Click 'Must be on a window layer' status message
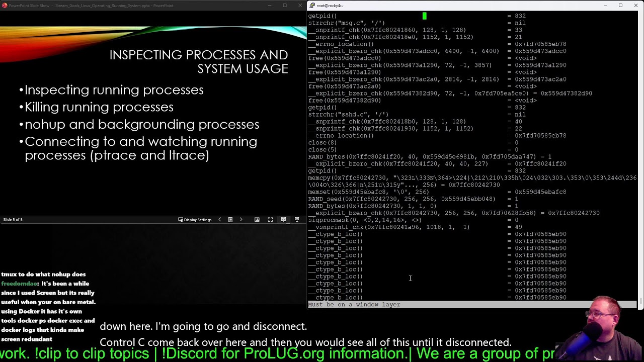 tap(354, 305)
